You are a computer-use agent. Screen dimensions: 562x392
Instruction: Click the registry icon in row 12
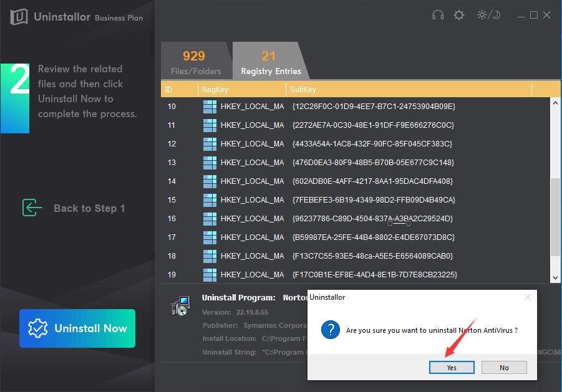tap(210, 144)
